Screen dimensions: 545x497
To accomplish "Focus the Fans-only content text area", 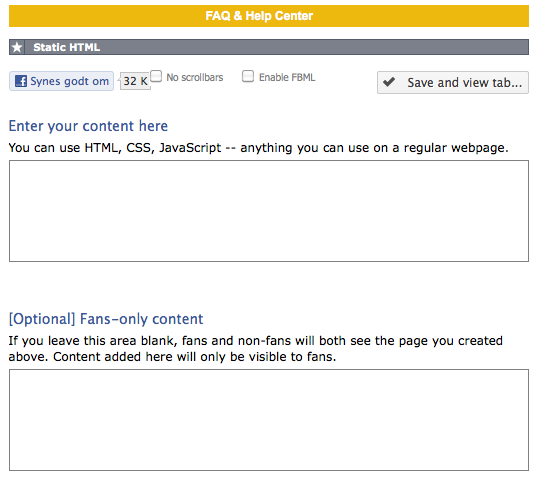I will (x=269, y=420).
